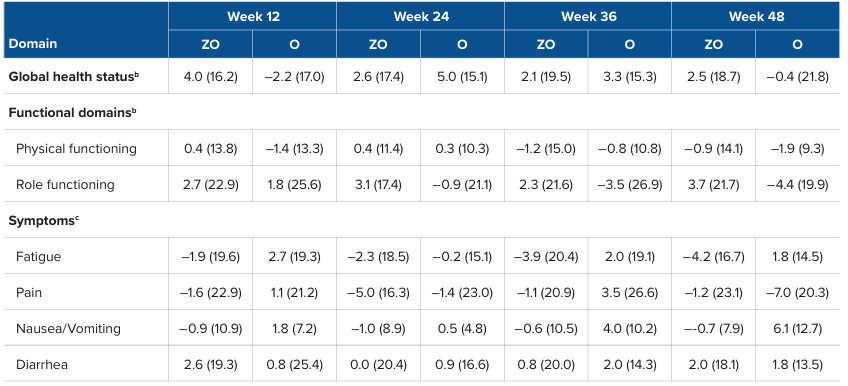
Task: Click the Pain row label
Action: tap(29, 292)
